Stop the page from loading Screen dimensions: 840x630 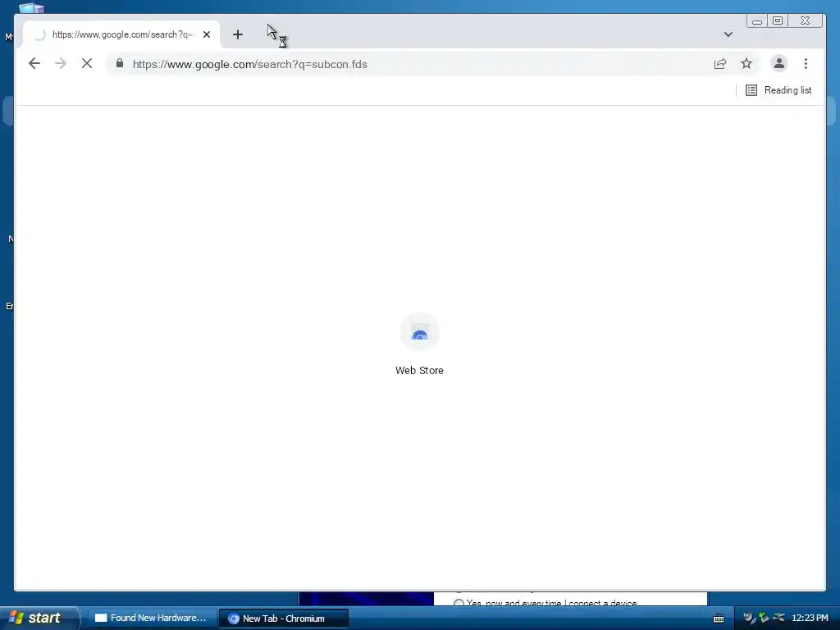(87, 64)
